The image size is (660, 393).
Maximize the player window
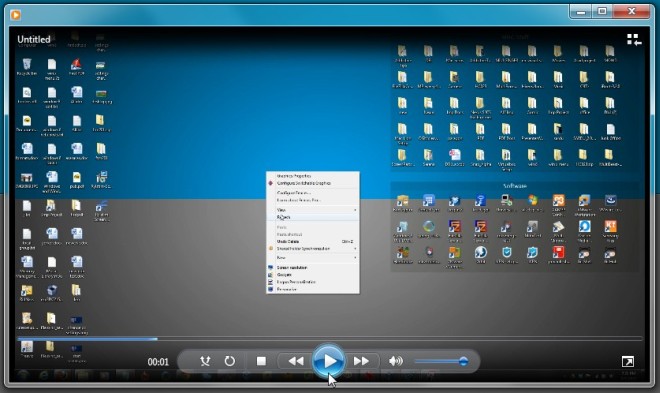click(x=602, y=11)
